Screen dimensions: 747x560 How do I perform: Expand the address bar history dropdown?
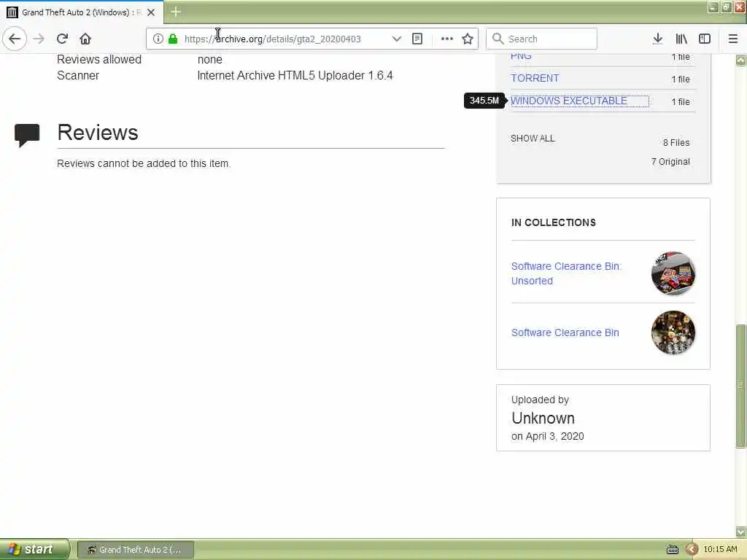(x=396, y=39)
